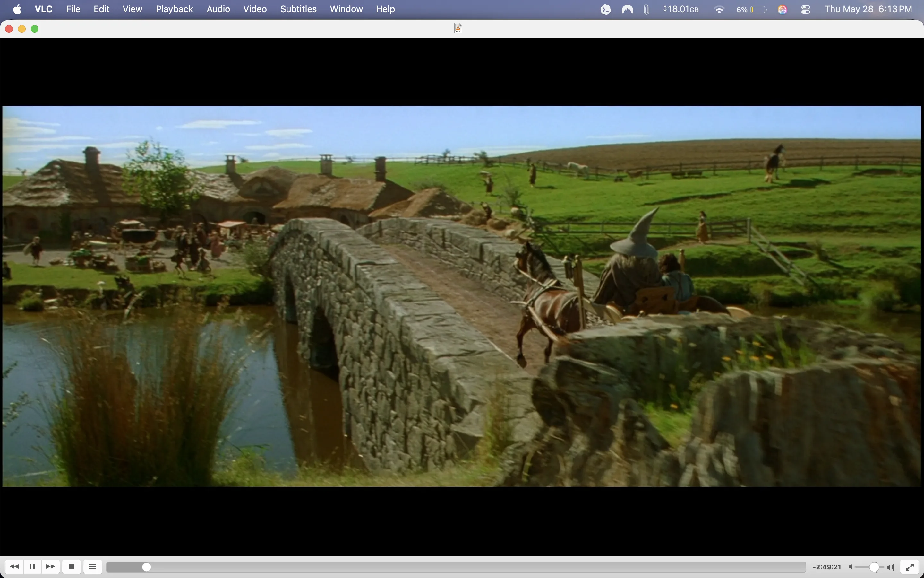Click the Wi-Fi status icon
Viewport: 924px width, 578px height.
click(719, 10)
